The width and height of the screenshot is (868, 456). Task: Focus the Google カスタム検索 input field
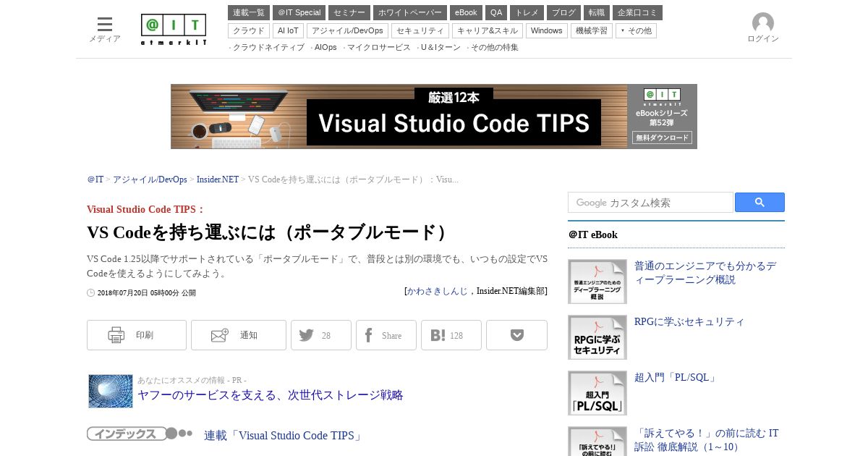point(650,203)
